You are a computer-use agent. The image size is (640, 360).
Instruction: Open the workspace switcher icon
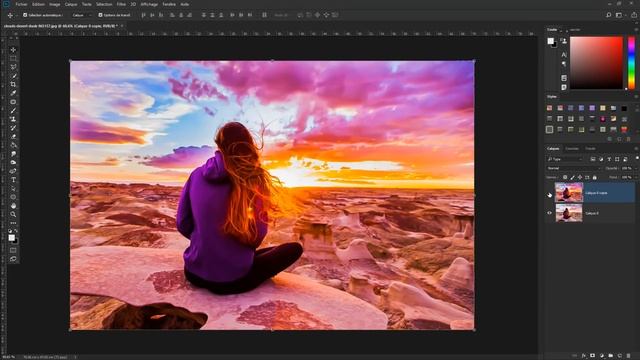619,15
